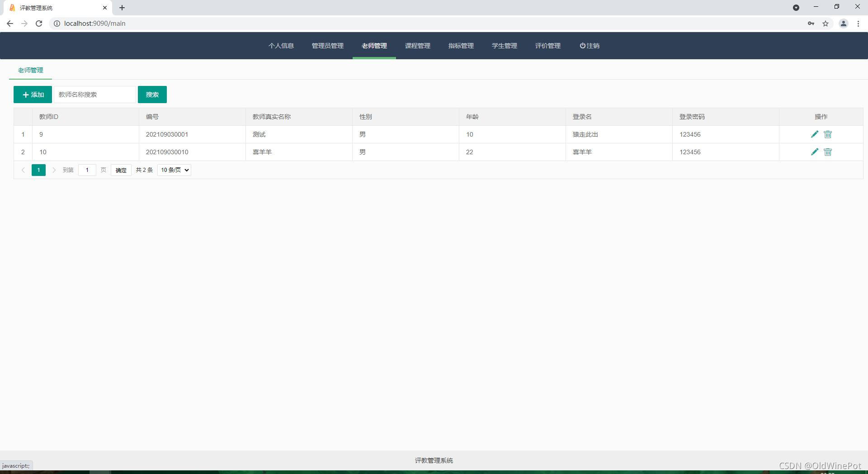Open the tab search dropdown in title bar
The width and height of the screenshot is (868, 474).
pos(796,8)
